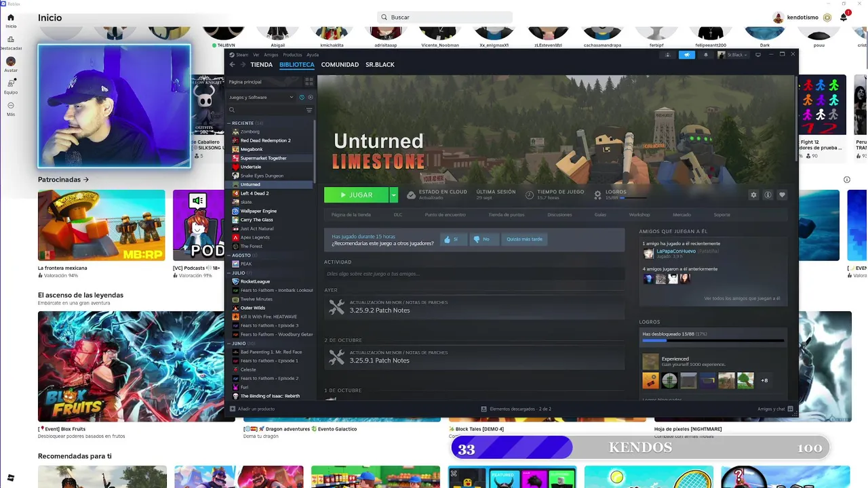The height and width of the screenshot is (488, 868).
Task: Open 3.25.9.2 Patch Notes entry
Action: [x=474, y=307]
